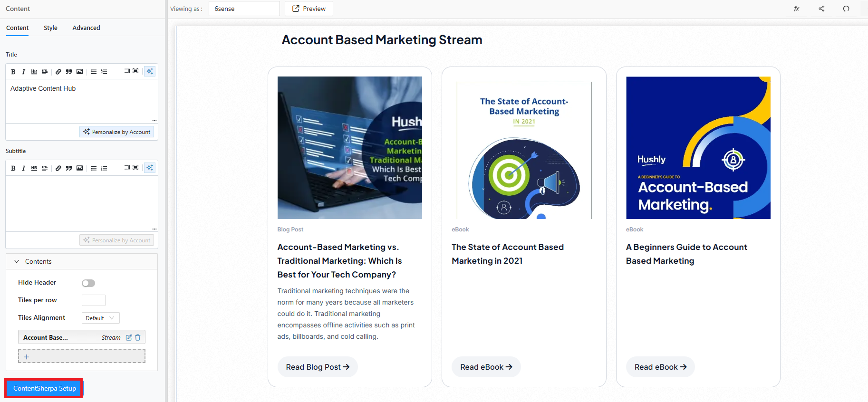
Task: Switch to the Advanced tab
Action: (86, 28)
